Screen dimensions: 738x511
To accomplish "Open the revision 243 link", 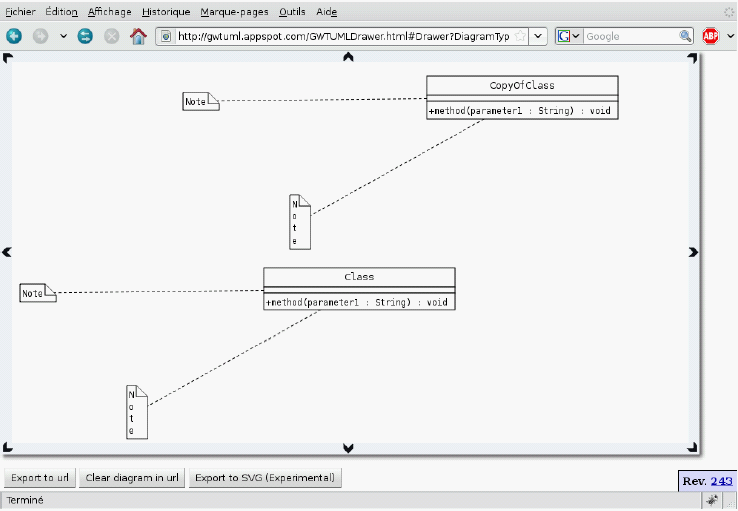I will click(x=721, y=481).
